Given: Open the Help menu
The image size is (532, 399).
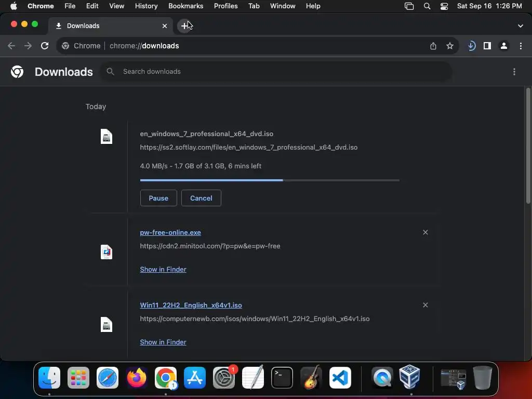Looking at the screenshot, I should click(313, 6).
